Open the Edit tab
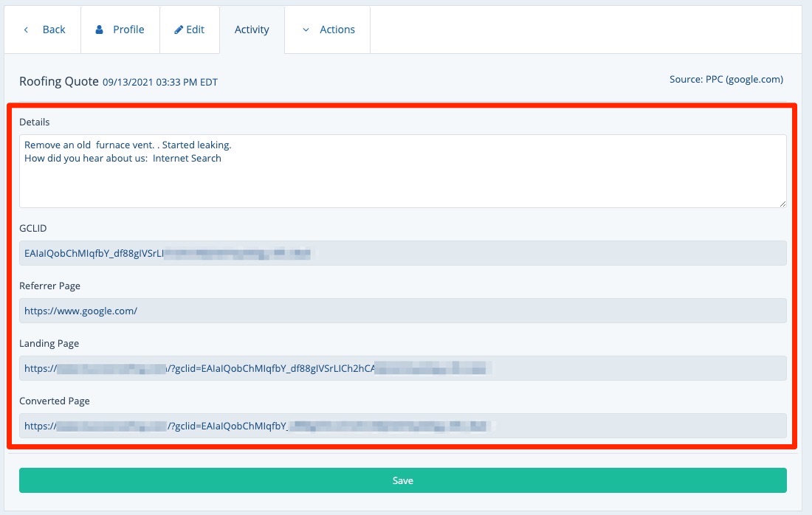812x515 pixels. (x=196, y=30)
